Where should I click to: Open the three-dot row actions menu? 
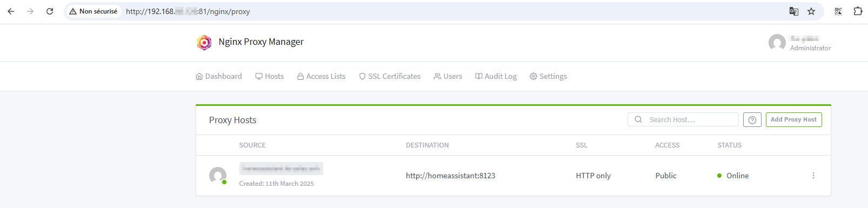[813, 176]
